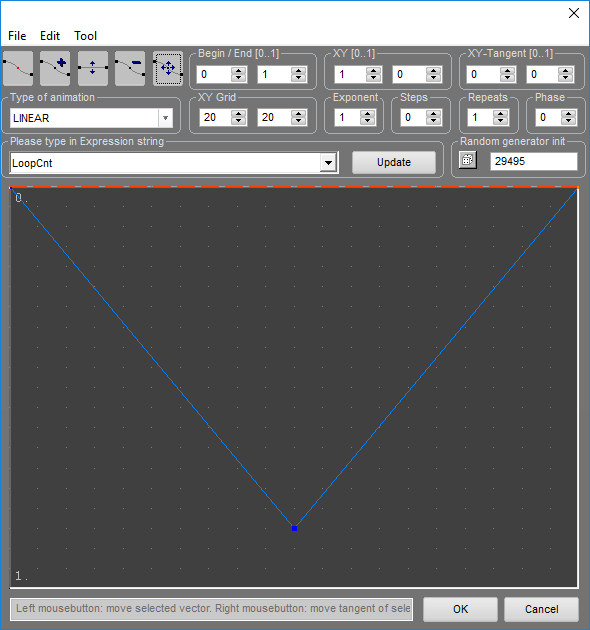Screen dimensions: 590x630
Task: Click the dice icon to randomize generator init
Action: click(x=468, y=160)
